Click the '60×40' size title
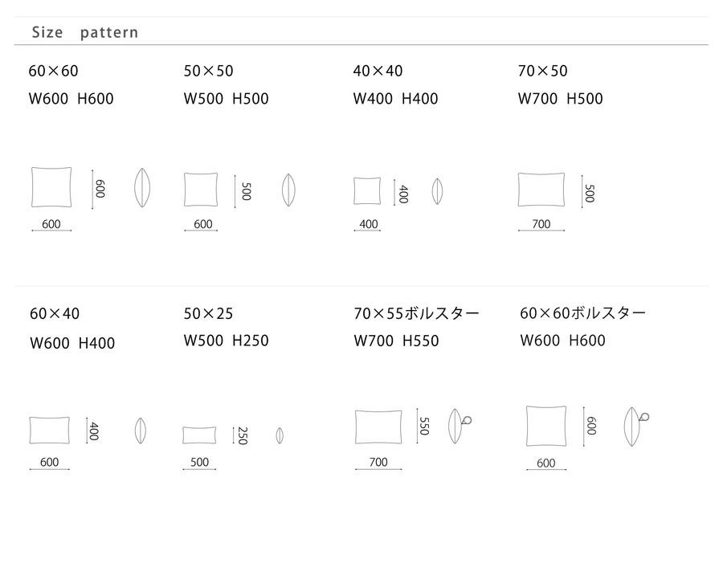This screenshot has width=723, height=588. pos(55,313)
